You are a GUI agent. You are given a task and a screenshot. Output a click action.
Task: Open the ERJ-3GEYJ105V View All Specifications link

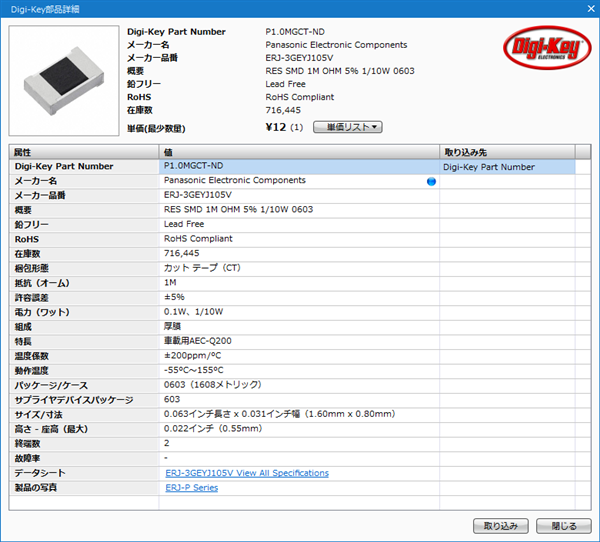tap(247, 473)
